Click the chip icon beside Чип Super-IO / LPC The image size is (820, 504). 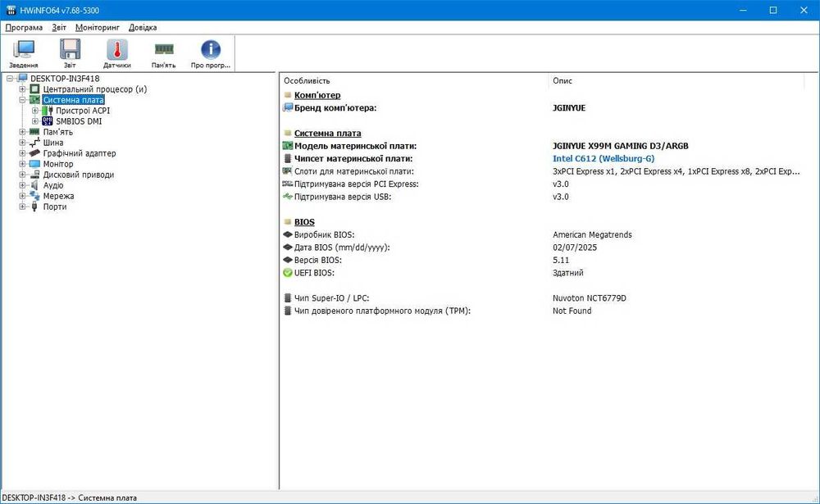point(287,298)
